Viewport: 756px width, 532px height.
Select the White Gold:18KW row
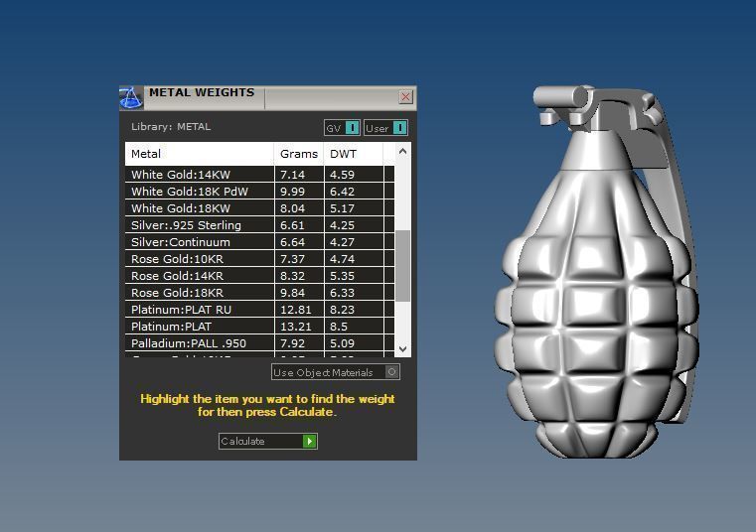point(259,208)
